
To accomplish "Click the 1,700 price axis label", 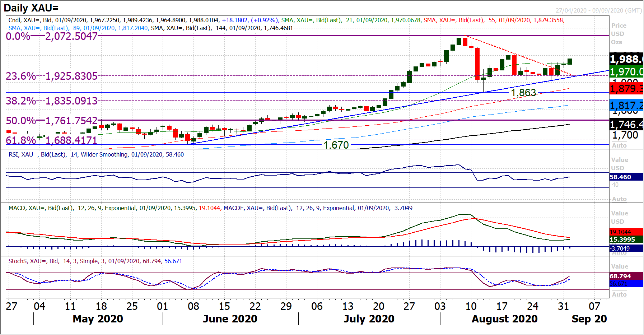I will point(625,135).
